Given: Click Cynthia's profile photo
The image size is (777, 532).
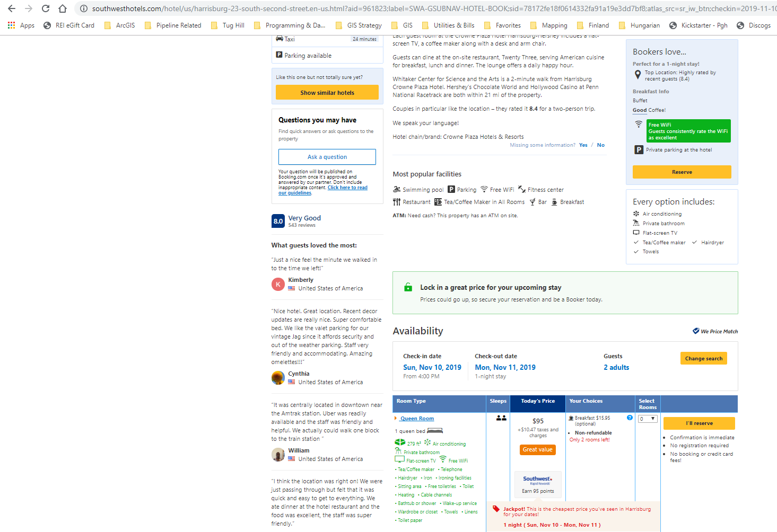Looking at the screenshot, I should click(278, 378).
